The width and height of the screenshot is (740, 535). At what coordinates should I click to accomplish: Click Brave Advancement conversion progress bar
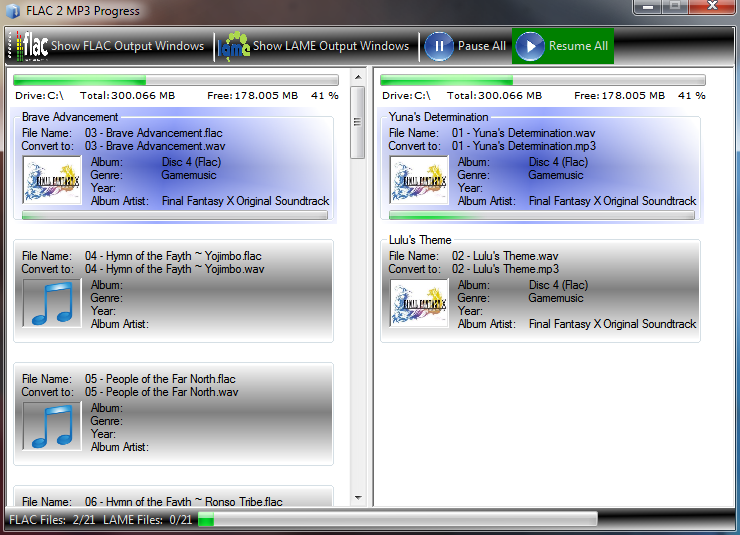tap(175, 215)
